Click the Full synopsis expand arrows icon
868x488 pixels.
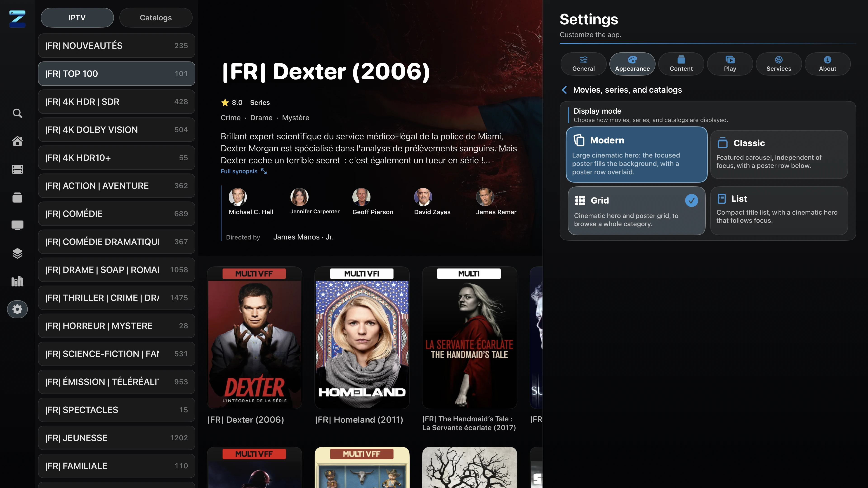click(264, 171)
